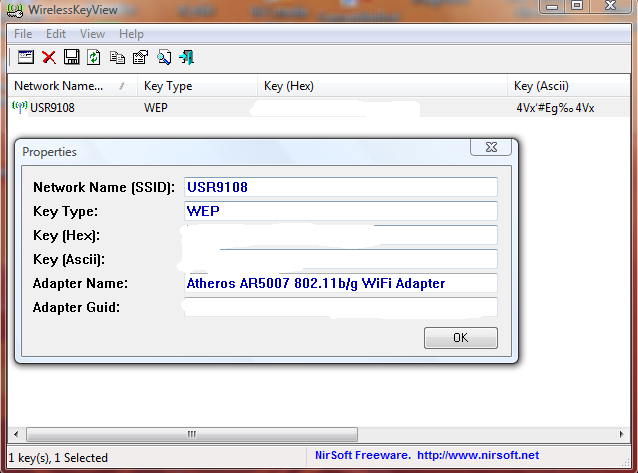Click the copy selected items icon
638x473 pixels.
click(117, 57)
